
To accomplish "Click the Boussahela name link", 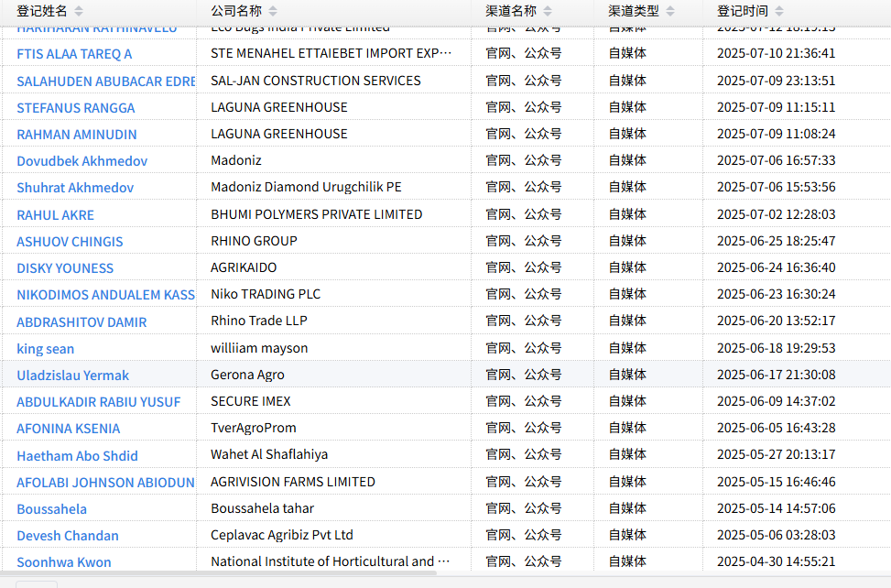I will coord(51,509).
